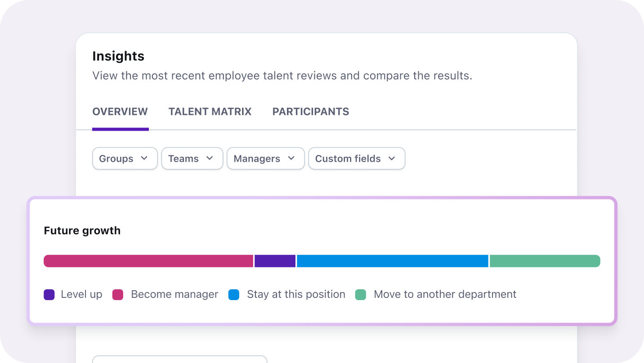Select the green Move to another department segment

[545, 261]
